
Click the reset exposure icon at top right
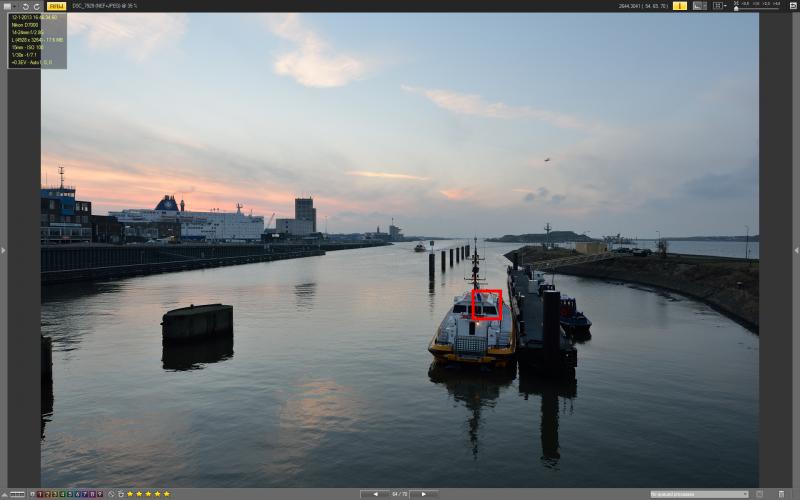tap(793, 6)
